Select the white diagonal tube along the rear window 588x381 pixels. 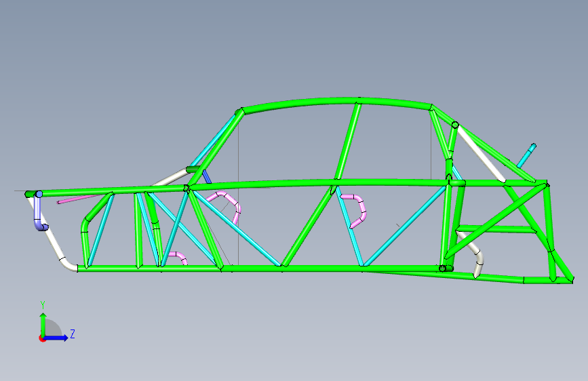[481, 154]
